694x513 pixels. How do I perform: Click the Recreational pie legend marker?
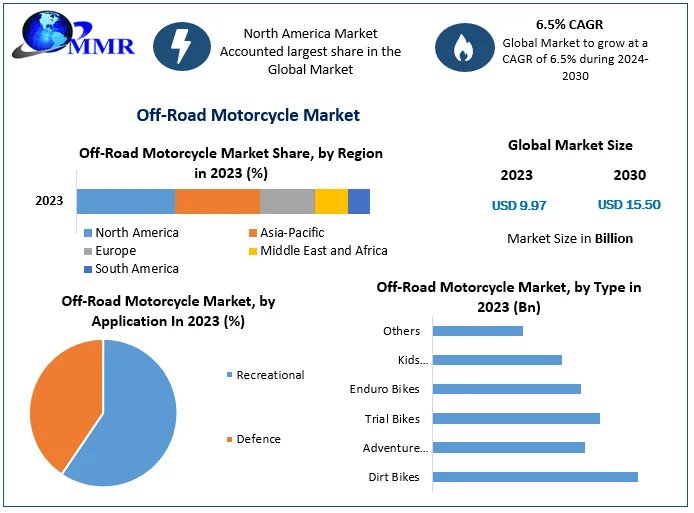pos(229,375)
